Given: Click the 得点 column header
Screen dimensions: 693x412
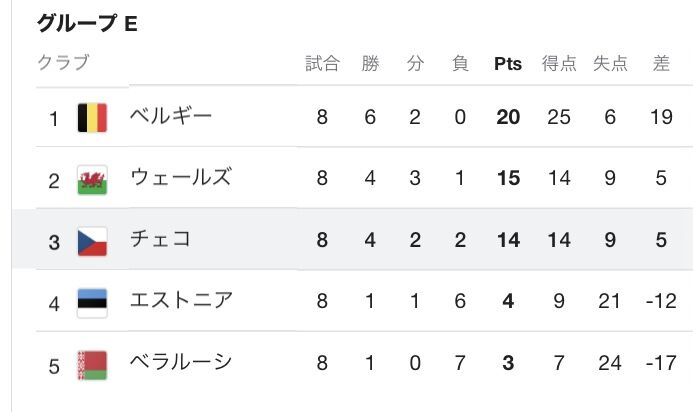Looking at the screenshot, I should pos(559,64).
